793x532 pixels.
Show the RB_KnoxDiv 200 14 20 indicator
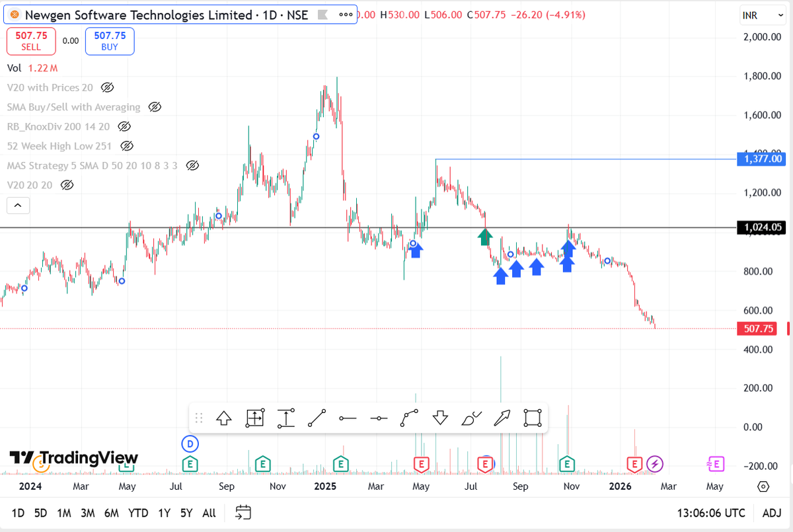[x=123, y=126]
